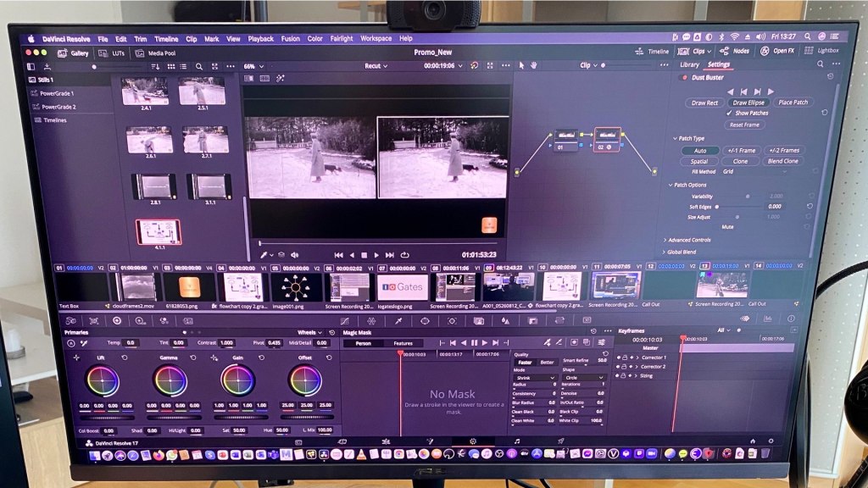Viewport: 868px width, 488px height.
Task: Select gallery still 2.4.1 thumbnail
Action: tap(145, 91)
